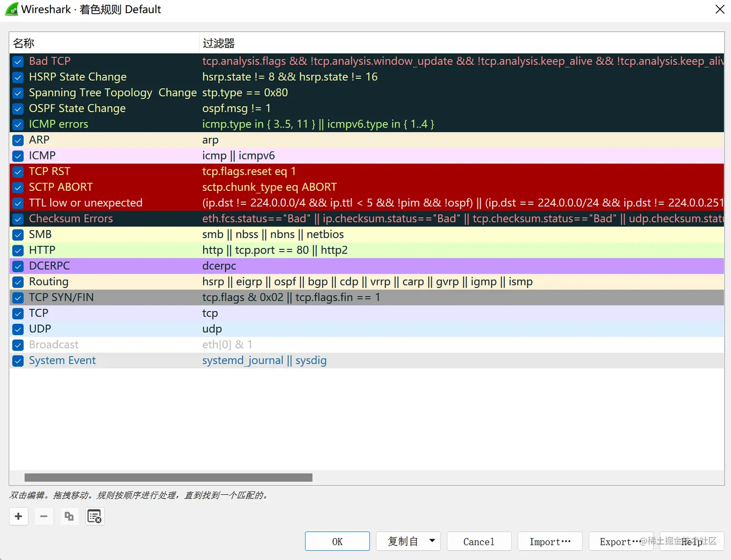Viewport: 731px width, 560px height.
Task: Uncheck the HTTP rule checkbox
Action: coord(18,250)
